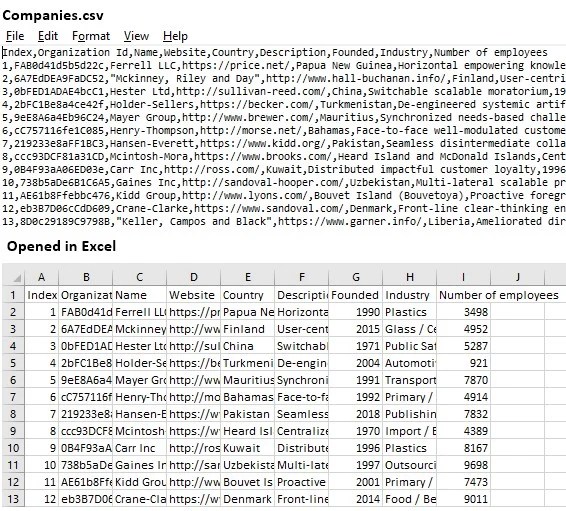566x511 pixels.
Task: Select the employees cell '9011'
Action: coord(463,499)
